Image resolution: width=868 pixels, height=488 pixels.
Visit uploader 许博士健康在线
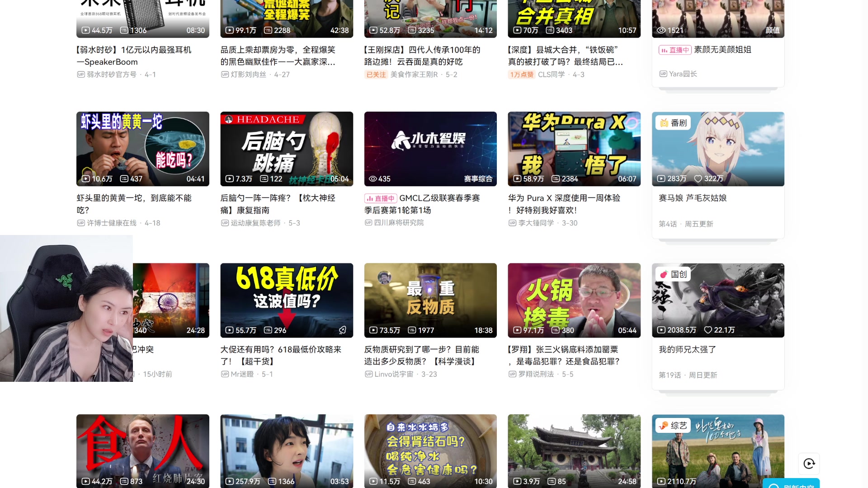click(x=112, y=223)
